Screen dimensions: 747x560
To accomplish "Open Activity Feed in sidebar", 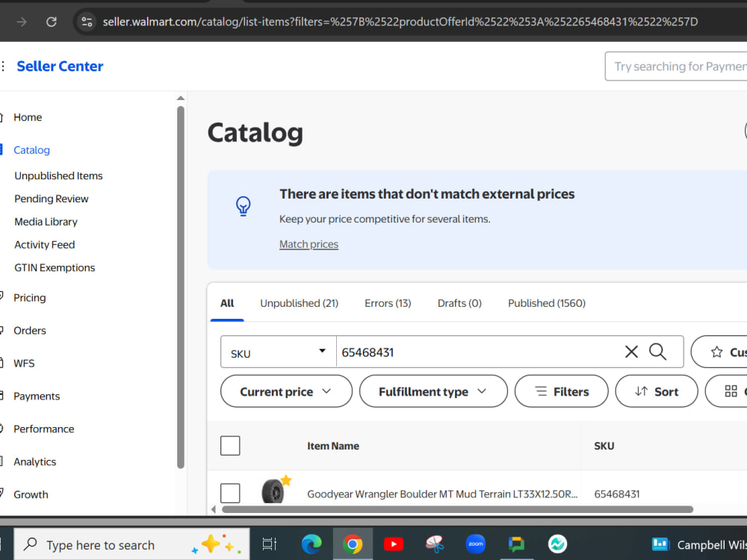I will click(45, 245).
